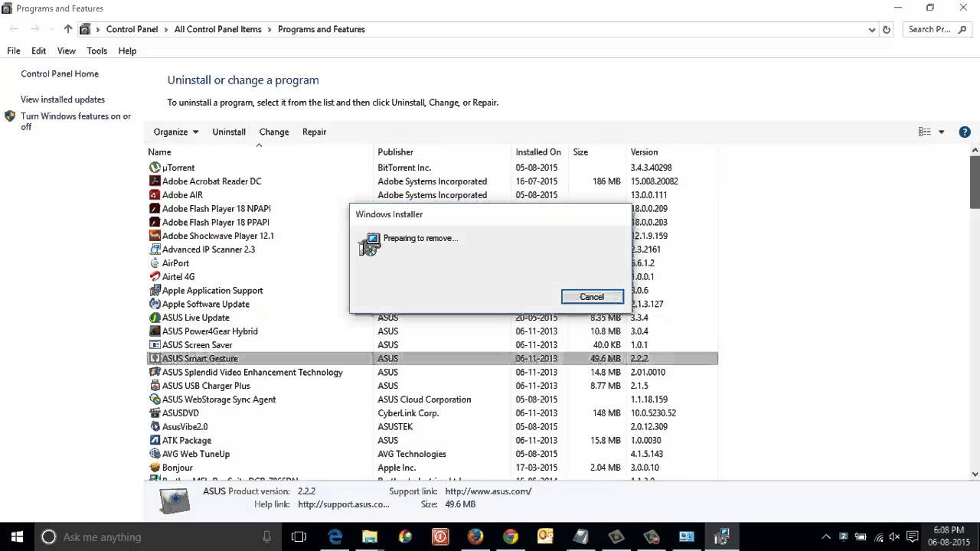Open the http://www.asus.com/ support link

coord(488,491)
